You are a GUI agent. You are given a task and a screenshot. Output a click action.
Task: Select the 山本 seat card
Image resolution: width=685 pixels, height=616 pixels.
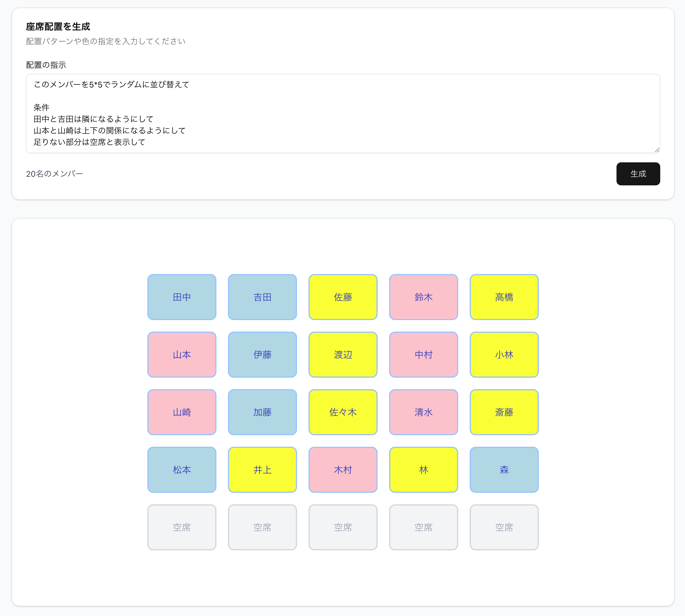[x=181, y=354]
